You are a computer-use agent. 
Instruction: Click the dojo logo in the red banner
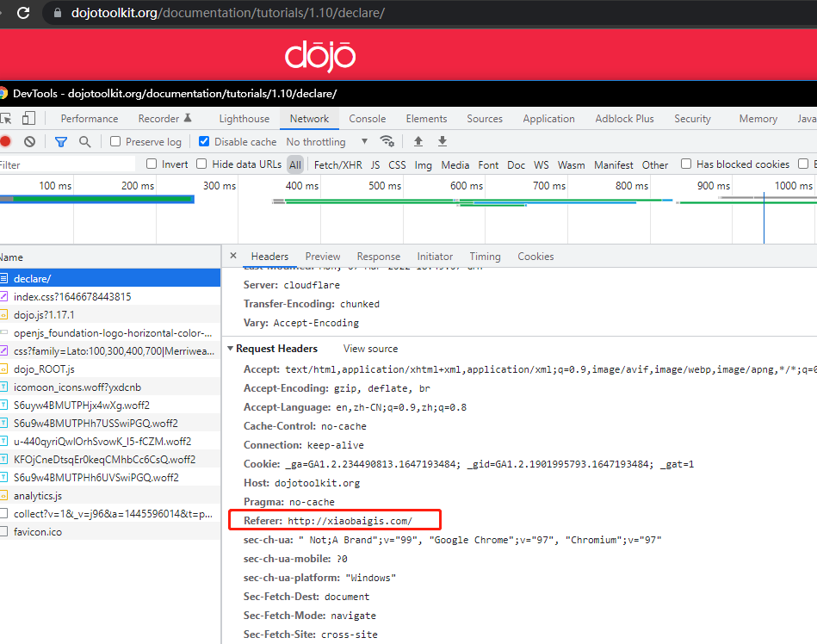click(x=320, y=56)
